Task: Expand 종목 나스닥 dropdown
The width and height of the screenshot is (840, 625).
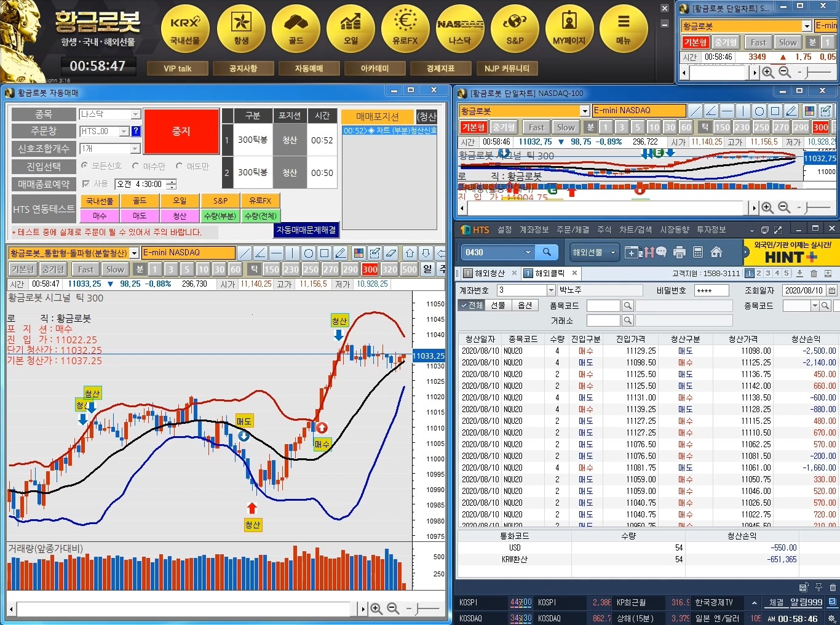Action: click(135, 114)
